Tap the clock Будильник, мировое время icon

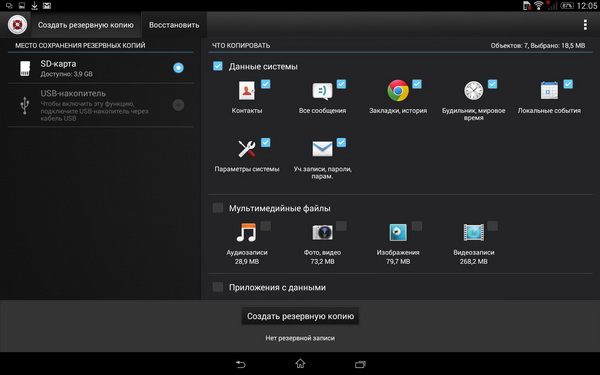click(473, 91)
